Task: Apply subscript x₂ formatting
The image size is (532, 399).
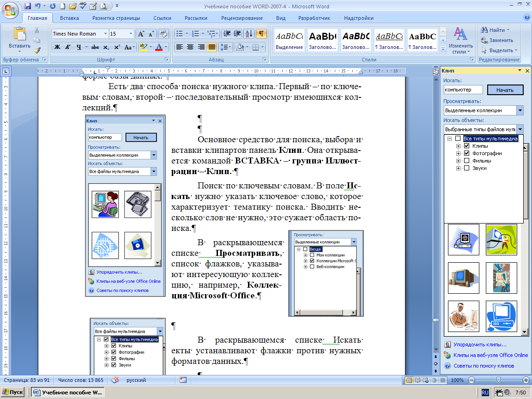Action: click(106, 47)
